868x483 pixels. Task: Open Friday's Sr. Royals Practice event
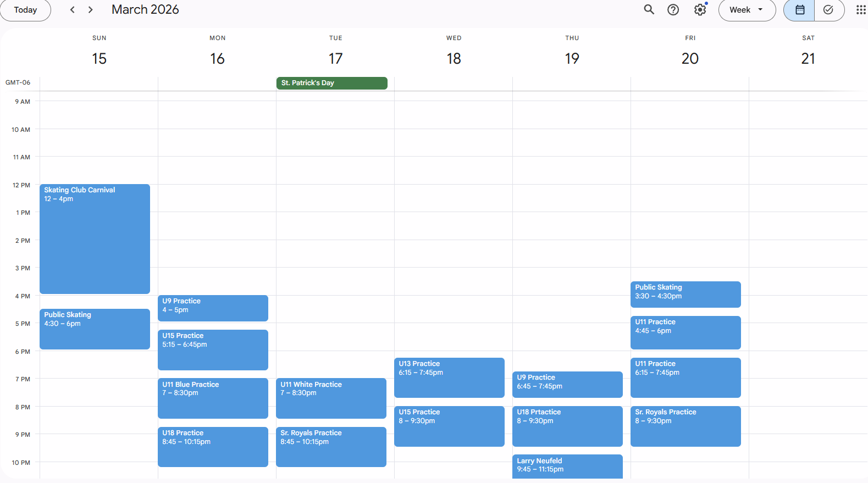685,426
